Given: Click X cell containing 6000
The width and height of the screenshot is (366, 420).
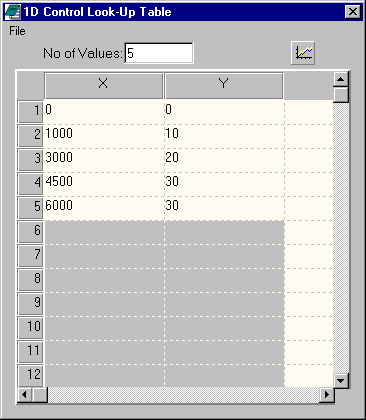Looking at the screenshot, I should click(x=104, y=208).
